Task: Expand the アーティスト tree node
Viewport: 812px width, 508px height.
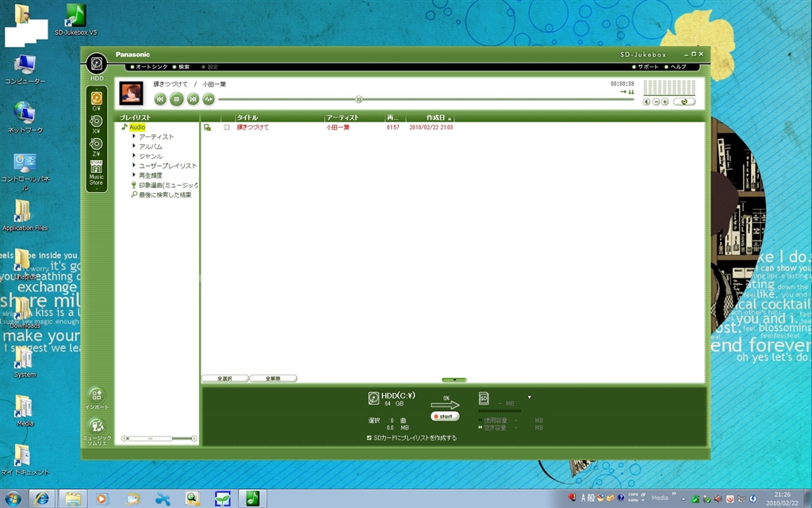Action: point(134,137)
